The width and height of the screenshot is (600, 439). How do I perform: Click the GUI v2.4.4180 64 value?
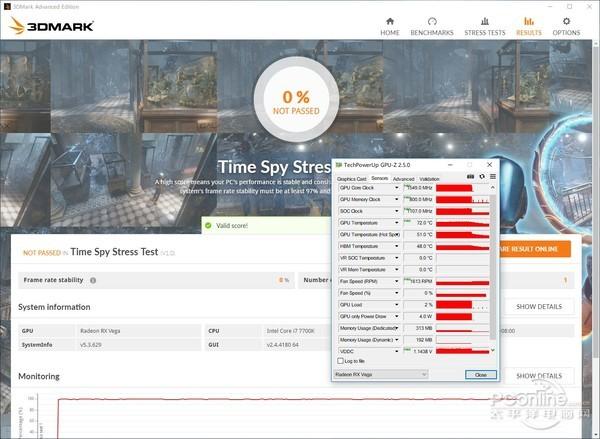(282, 345)
